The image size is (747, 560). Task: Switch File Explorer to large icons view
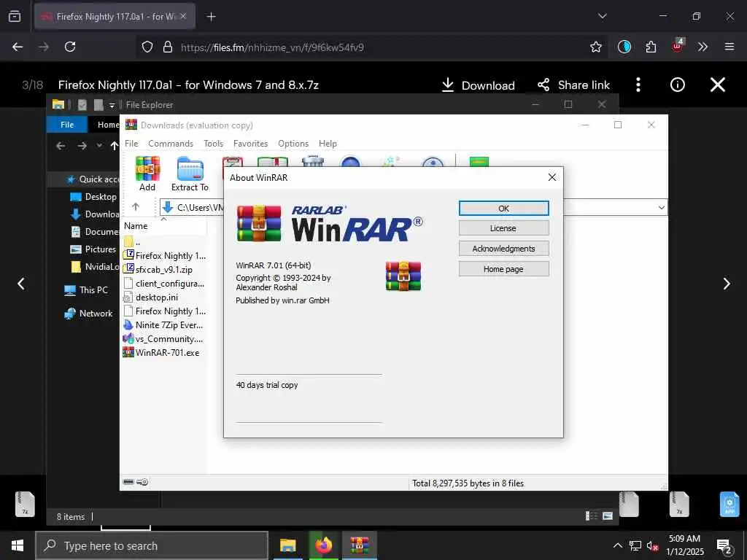coord(608,516)
